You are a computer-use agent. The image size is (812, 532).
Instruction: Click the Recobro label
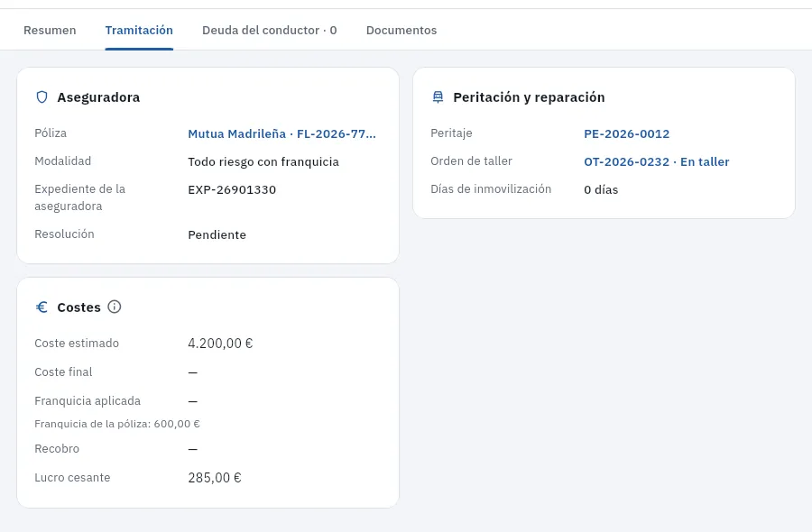57,449
